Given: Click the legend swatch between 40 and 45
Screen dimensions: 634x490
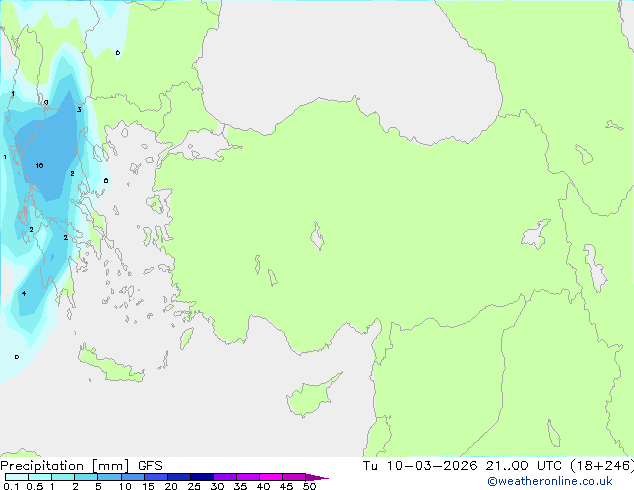Looking at the screenshot, I should pyautogui.click(x=271, y=477).
